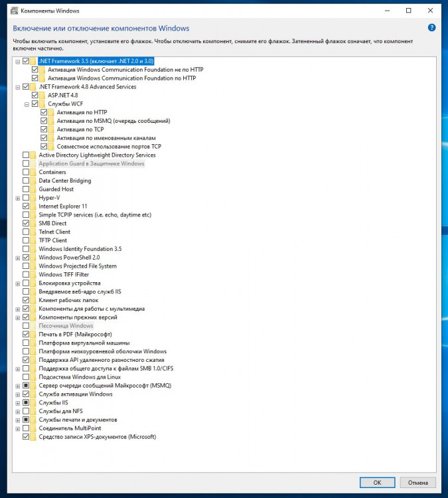Select Активация по именованным каналам row
Image resolution: width=448 pixels, height=498 pixels.
point(106,138)
